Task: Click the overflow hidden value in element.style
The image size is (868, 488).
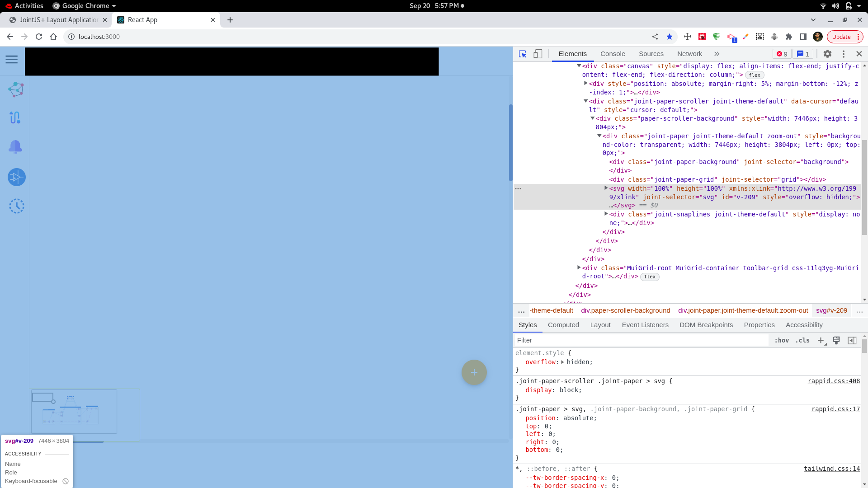Action: point(579,362)
